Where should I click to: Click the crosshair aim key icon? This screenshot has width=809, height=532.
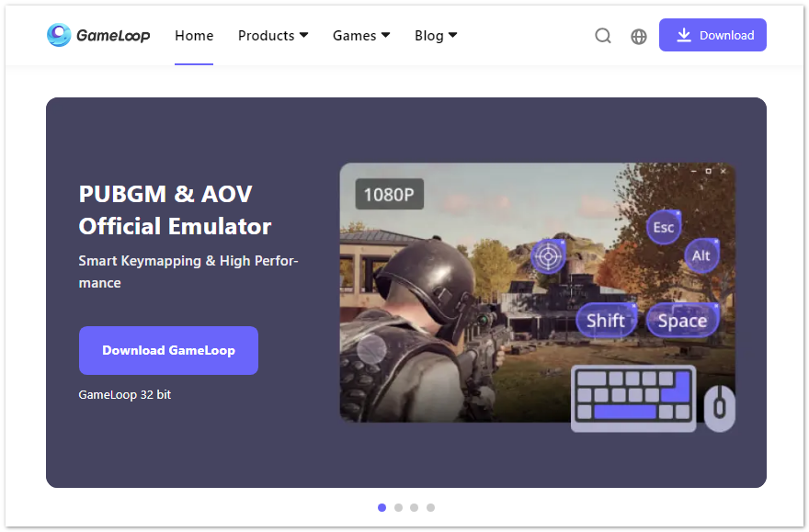[548, 255]
